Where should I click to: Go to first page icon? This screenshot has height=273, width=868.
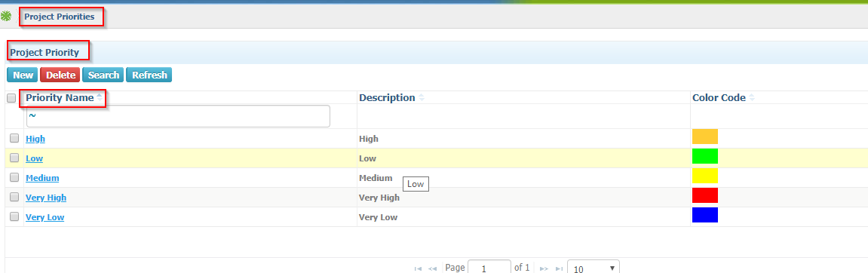419,268
